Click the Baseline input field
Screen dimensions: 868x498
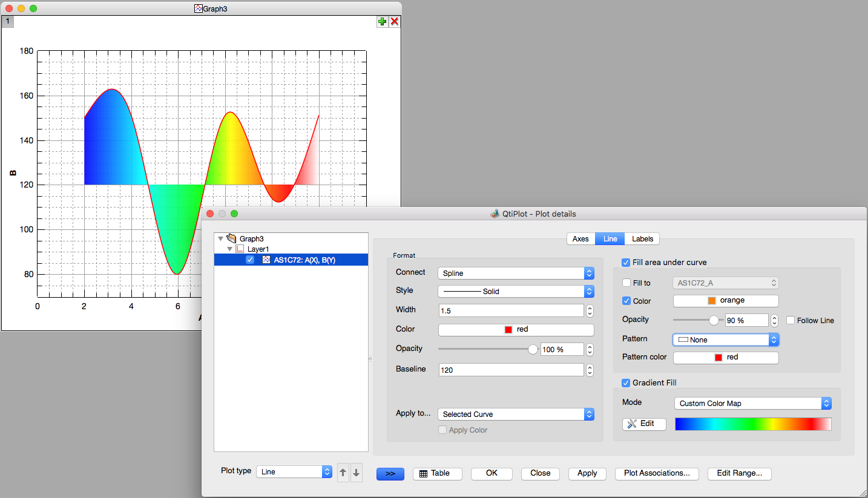[x=510, y=370]
